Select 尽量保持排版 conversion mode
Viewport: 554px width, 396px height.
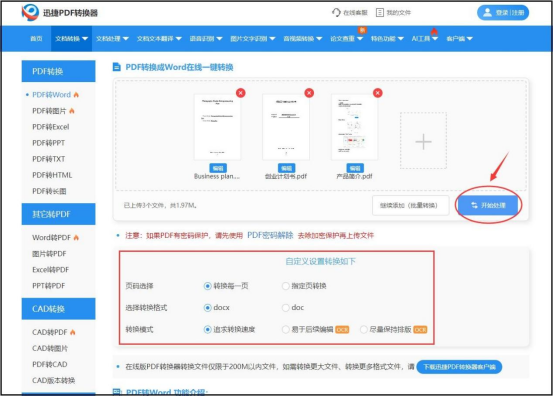[x=364, y=330]
